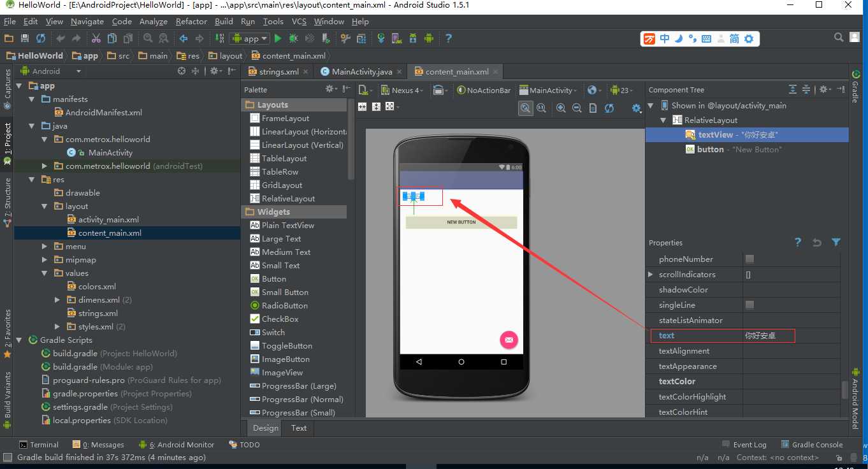Click the toolbar Help question mark icon
The height and width of the screenshot is (469, 868).
449,38
